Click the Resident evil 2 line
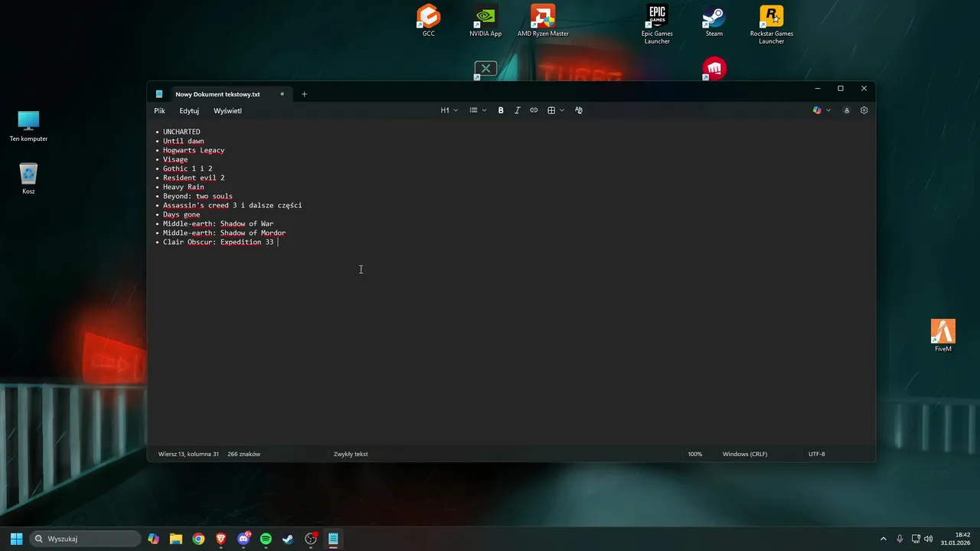The height and width of the screenshot is (551, 980). coord(194,178)
